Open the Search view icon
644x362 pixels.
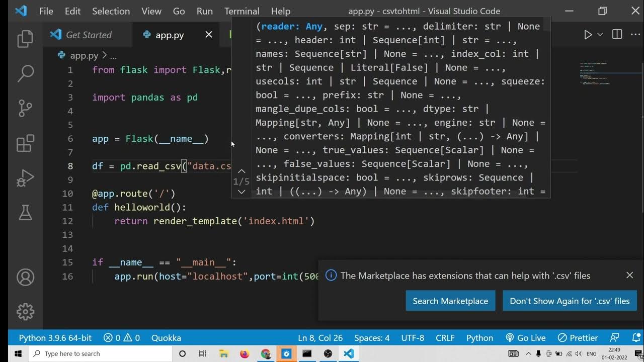[25, 73]
